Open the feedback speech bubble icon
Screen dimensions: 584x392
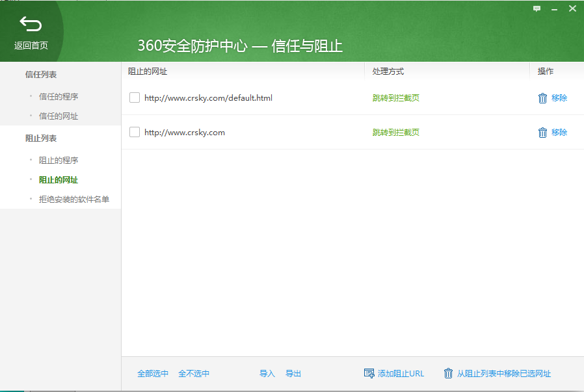(x=537, y=8)
